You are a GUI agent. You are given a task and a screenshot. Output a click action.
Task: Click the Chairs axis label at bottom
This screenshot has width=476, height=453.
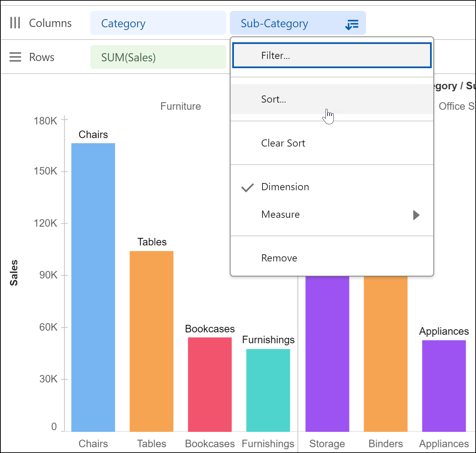coord(93,443)
